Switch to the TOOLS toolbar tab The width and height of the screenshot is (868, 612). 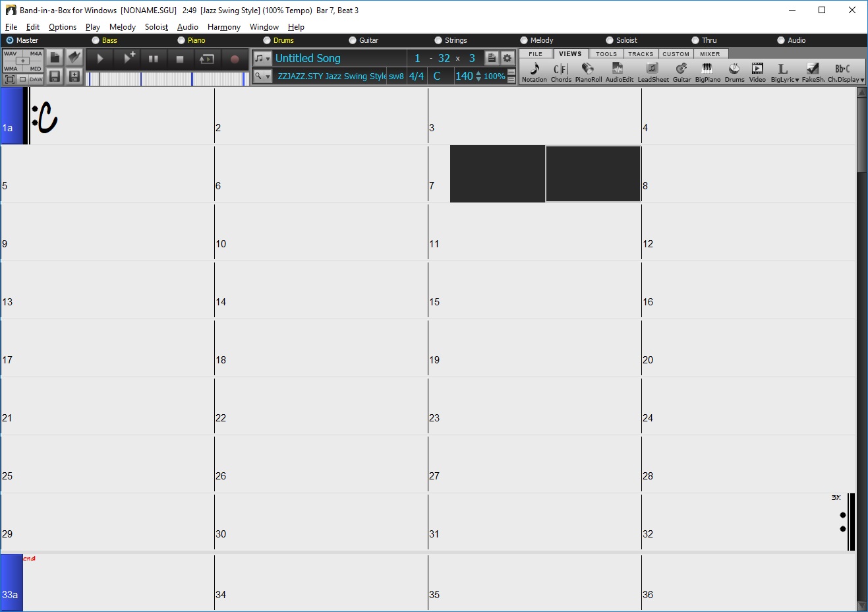click(606, 54)
